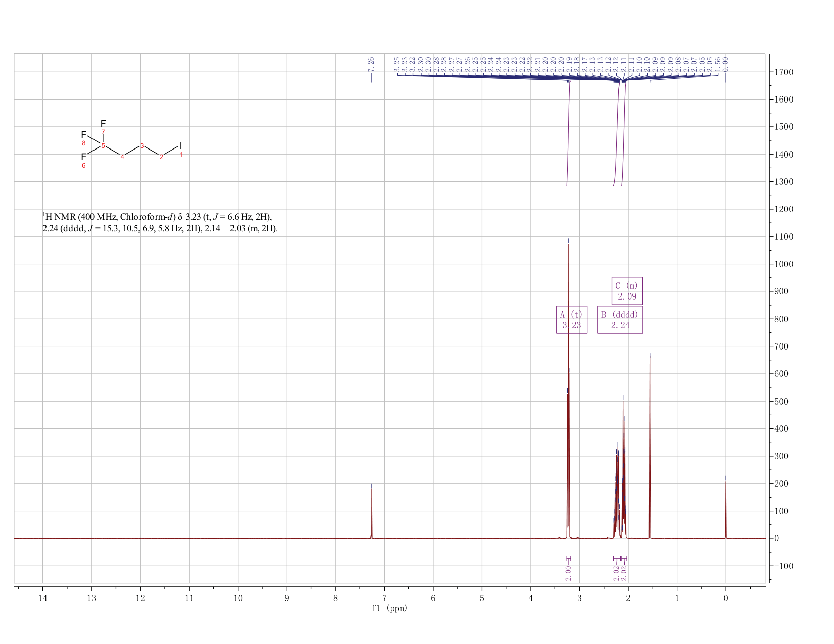This screenshot has height=644, width=834.
Task: Click the integral value 2.00 below the triplet
Action: click(568, 573)
